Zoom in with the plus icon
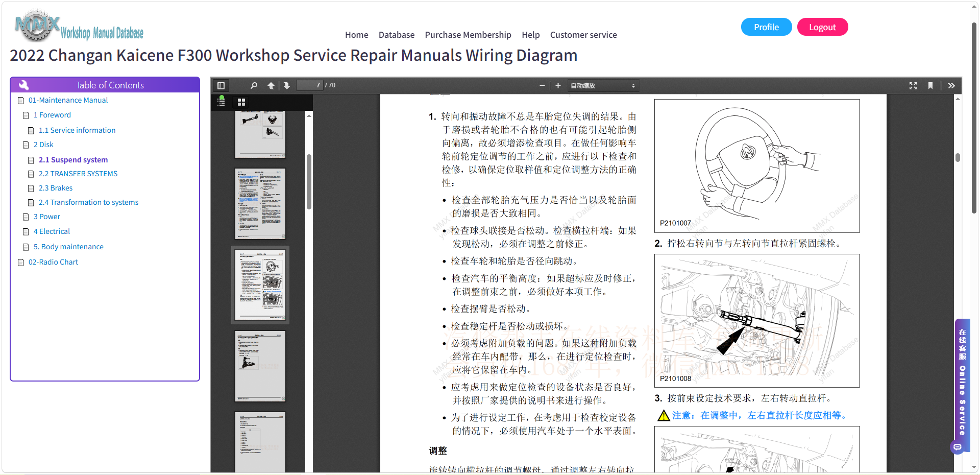Image resolution: width=980 pixels, height=475 pixels. [558, 86]
